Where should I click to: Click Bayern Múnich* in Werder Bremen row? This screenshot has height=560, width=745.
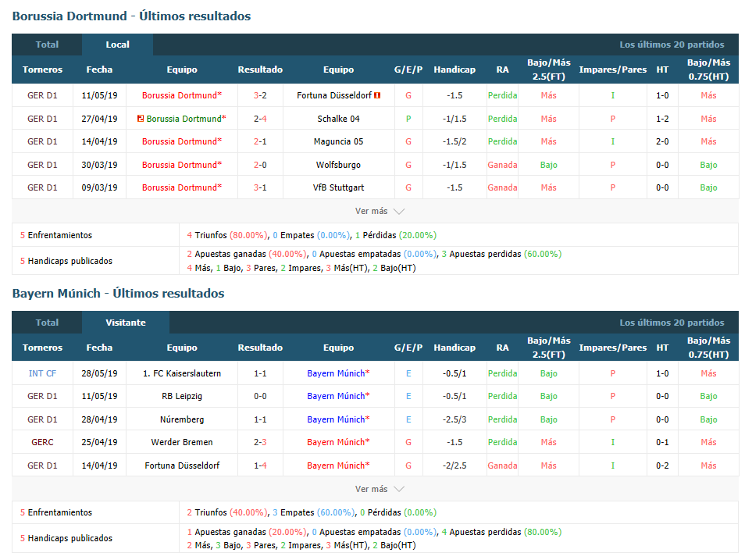[x=338, y=443]
